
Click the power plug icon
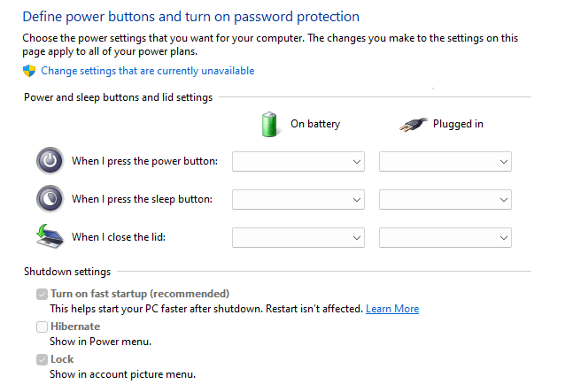point(411,125)
